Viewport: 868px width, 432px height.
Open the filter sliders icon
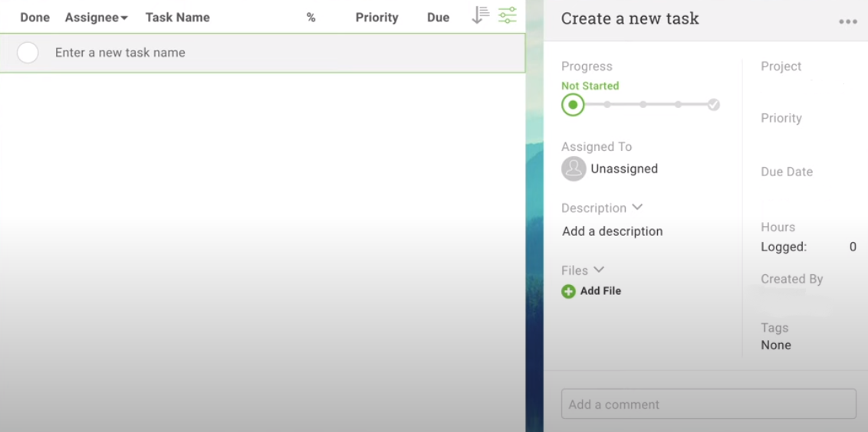point(508,15)
